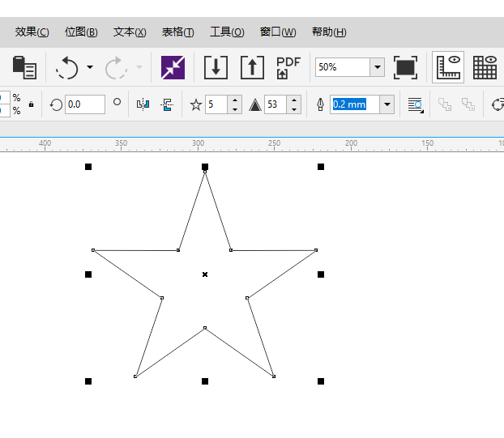Viewport: 504px width, 438px height.
Task: Click the sharpness triangle icon
Action: click(x=255, y=104)
